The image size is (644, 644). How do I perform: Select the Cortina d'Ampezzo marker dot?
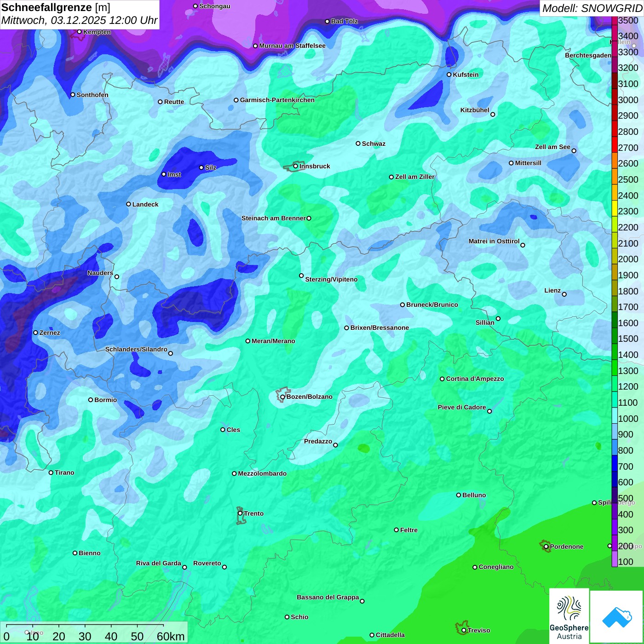pyautogui.click(x=442, y=379)
